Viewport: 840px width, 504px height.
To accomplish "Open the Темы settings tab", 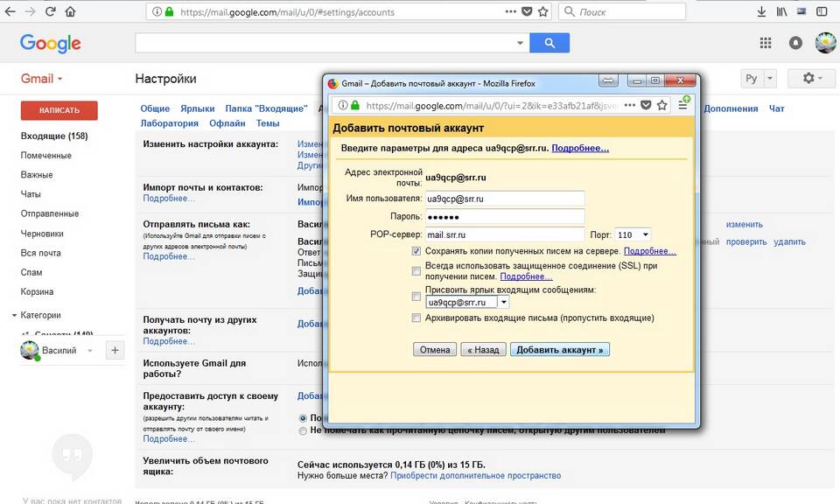I will (x=268, y=123).
